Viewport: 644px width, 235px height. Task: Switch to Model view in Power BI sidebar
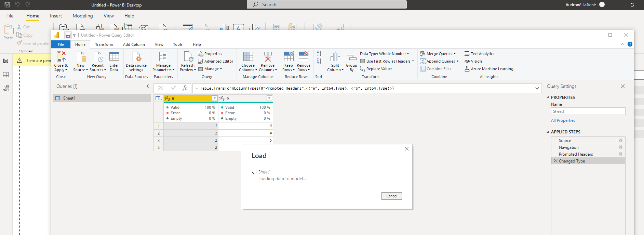6,88
